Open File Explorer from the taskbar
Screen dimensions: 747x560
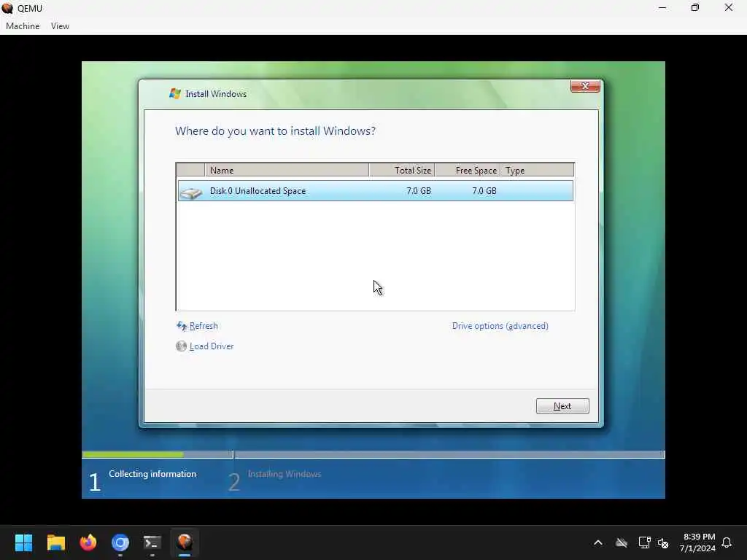tap(55, 542)
